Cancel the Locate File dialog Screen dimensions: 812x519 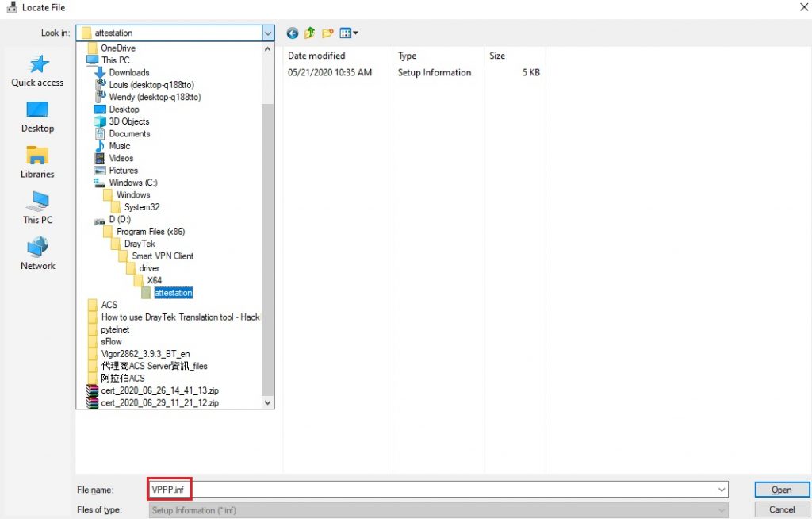(x=781, y=510)
